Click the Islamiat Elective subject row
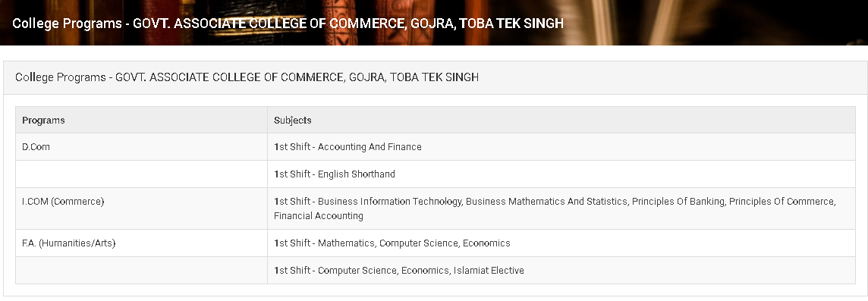Viewport: 868px width, 301px height. pos(561,271)
